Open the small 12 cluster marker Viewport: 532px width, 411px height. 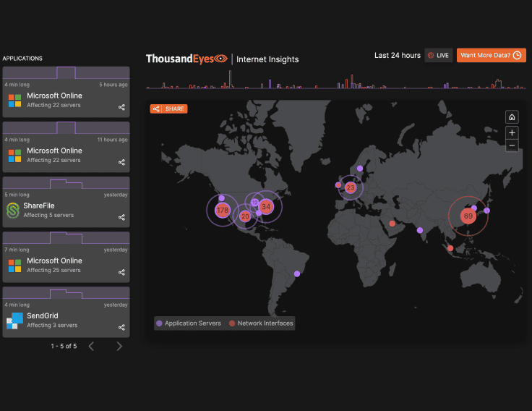(x=254, y=203)
